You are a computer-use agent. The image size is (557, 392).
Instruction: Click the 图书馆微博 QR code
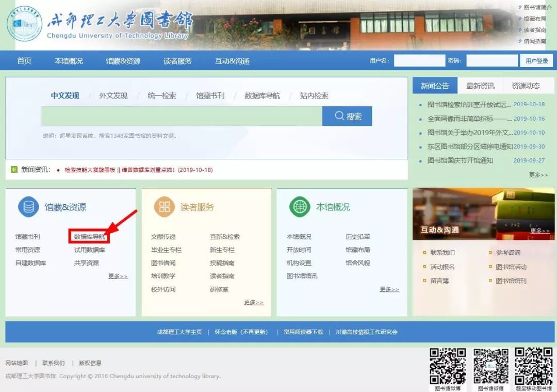click(448, 366)
